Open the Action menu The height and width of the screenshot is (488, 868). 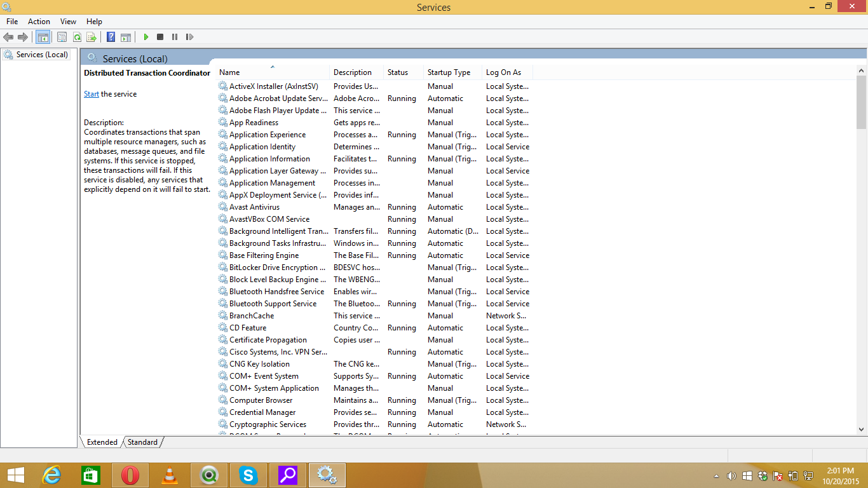pyautogui.click(x=39, y=22)
